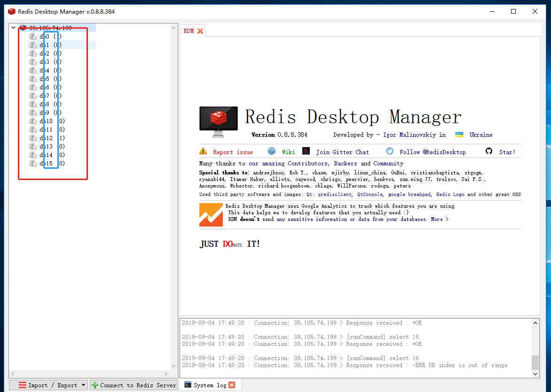Click the Report issue warning triangle icon
The width and height of the screenshot is (551, 392).
[x=204, y=151]
